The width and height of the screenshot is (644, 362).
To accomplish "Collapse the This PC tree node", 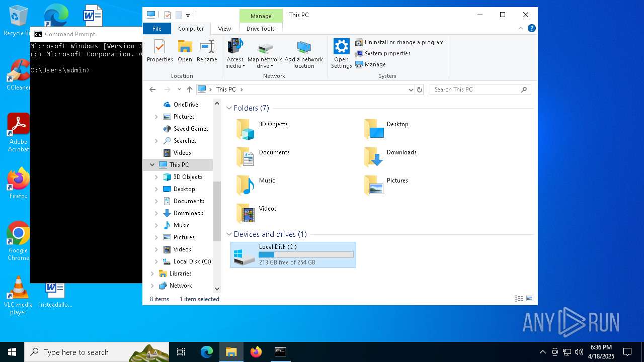I will click(152, 165).
